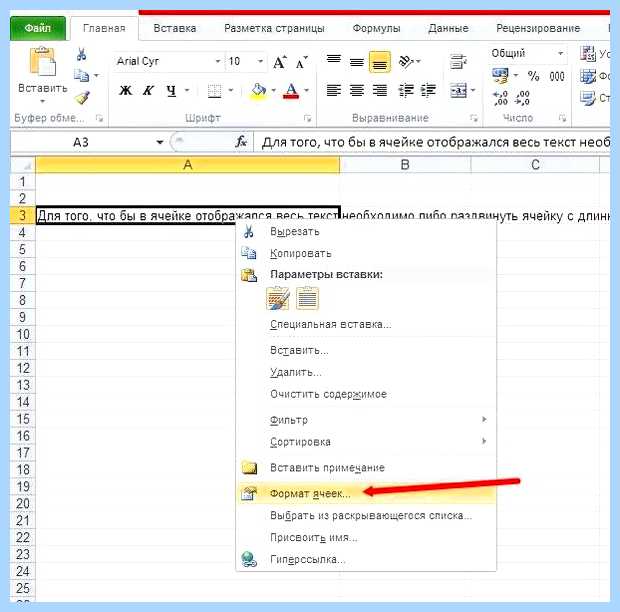This screenshot has height=612, width=620.
Task: Click the insert function fx icon
Action: tap(241, 142)
